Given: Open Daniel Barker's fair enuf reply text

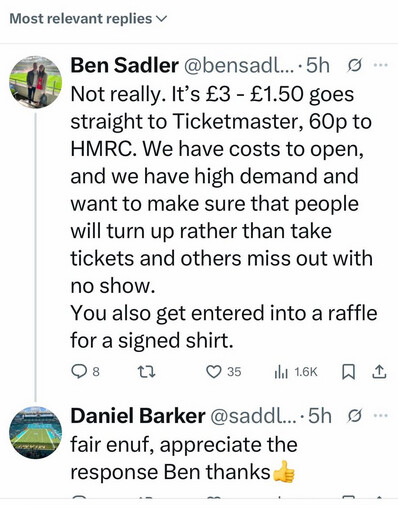Looking at the screenshot, I should coord(183,458).
